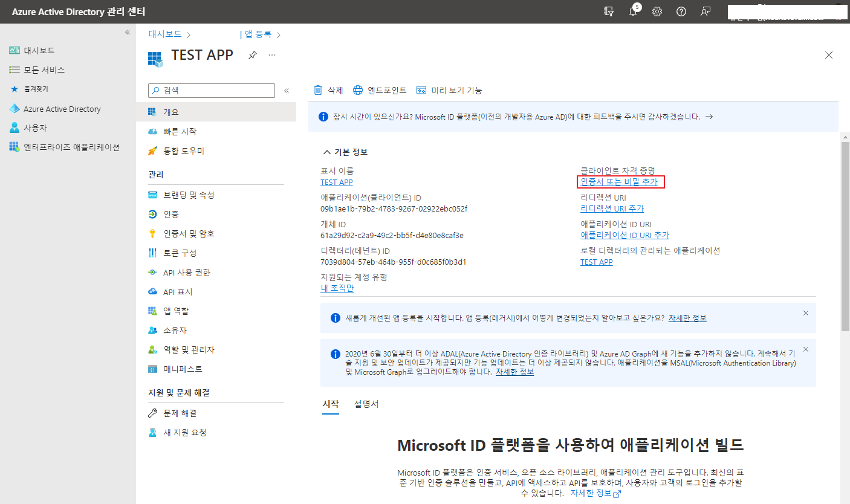Click 자세한 정보 link under Microsoft ID platform
This screenshot has width=850, height=504.
click(x=595, y=493)
